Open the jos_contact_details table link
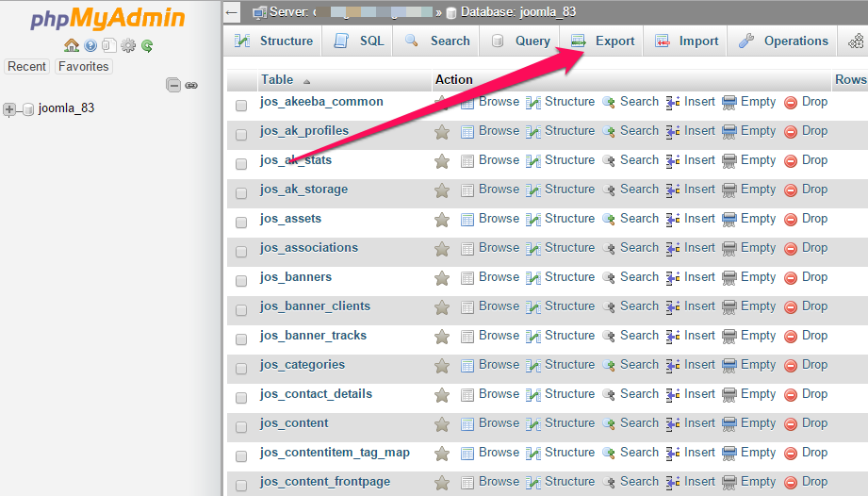868x496 pixels. click(316, 393)
